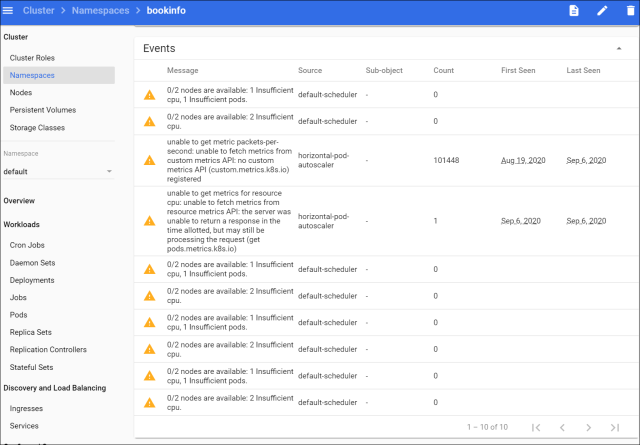Go to first page of events

536,427
